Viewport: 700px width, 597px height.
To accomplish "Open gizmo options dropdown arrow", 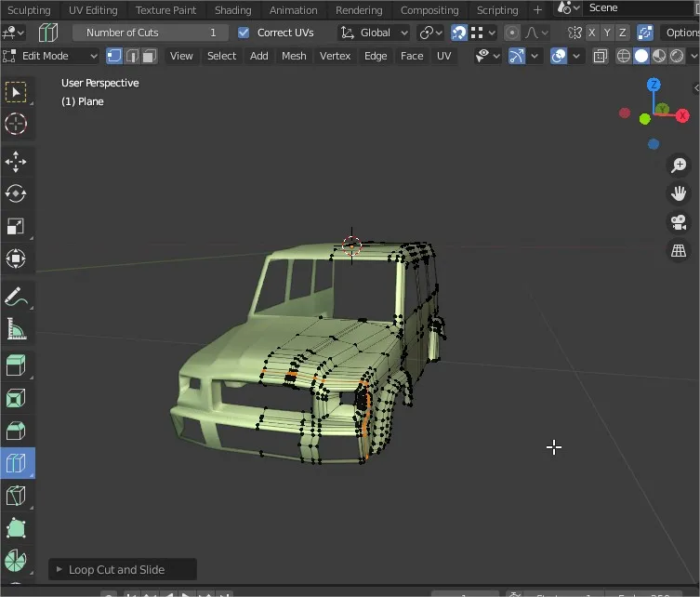I will pyautogui.click(x=535, y=57).
